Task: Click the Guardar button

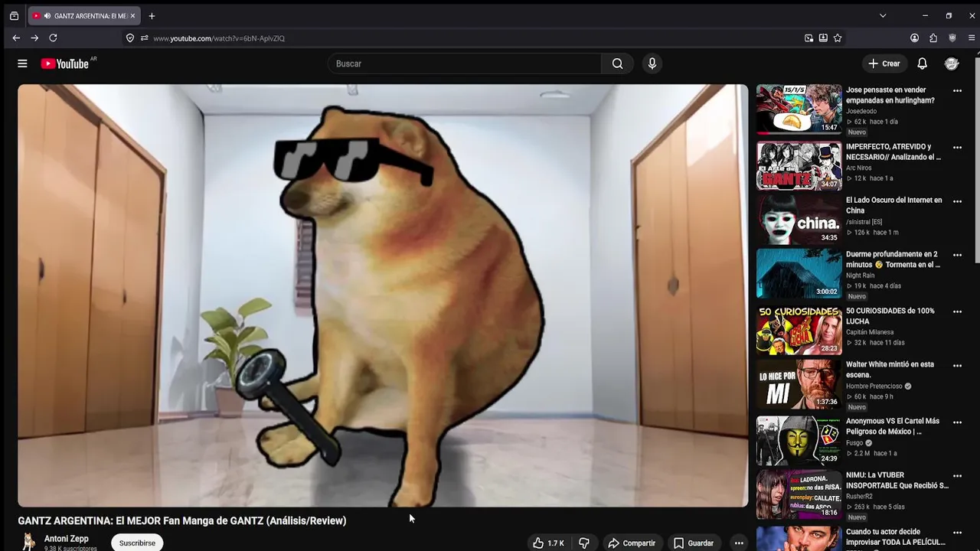Action: point(694,543)
